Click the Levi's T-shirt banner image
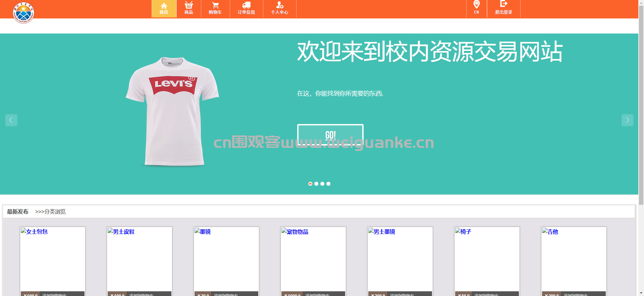This screenshot has width=644, height=296. click(172, 111)
